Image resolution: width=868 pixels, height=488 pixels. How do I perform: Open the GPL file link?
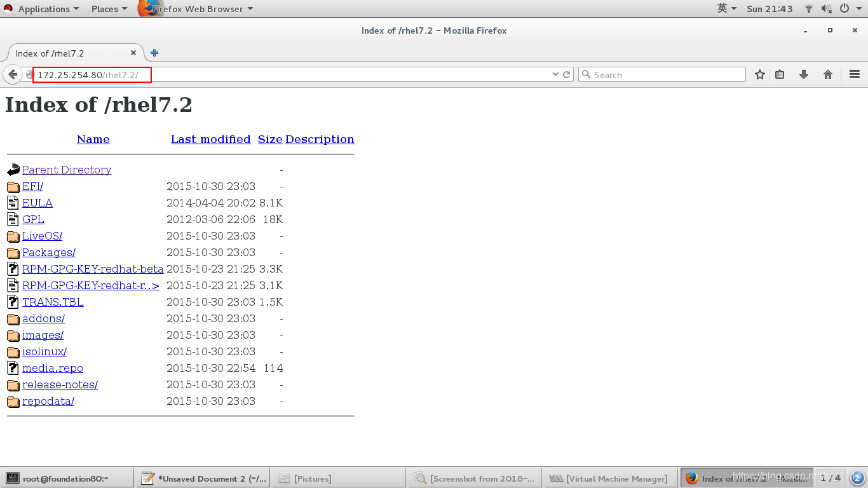click(33, 219)
